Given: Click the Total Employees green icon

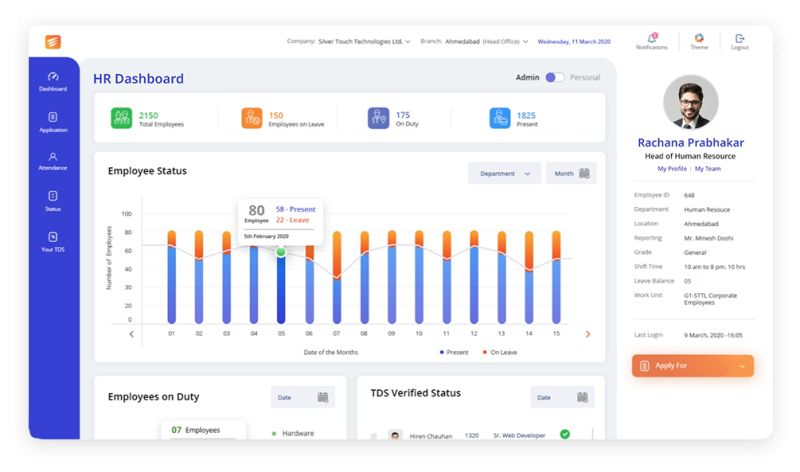Looking at the screenshot, I should click(121, 118).
